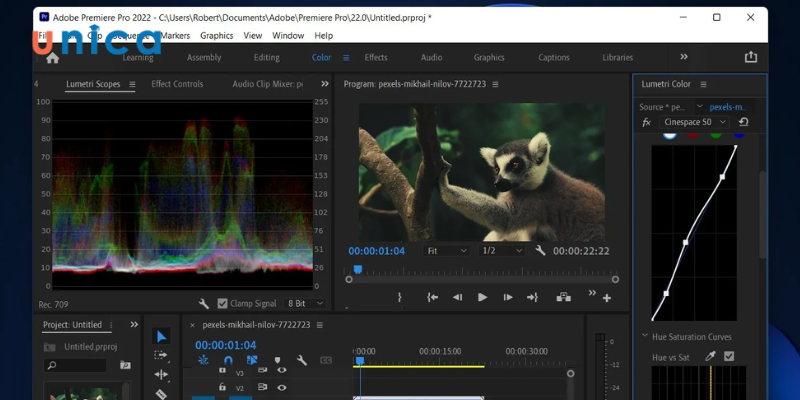Viewport: 800px width, 400px height.
Task: Toggle V3 track output eye
Action: tap(282, 370)
